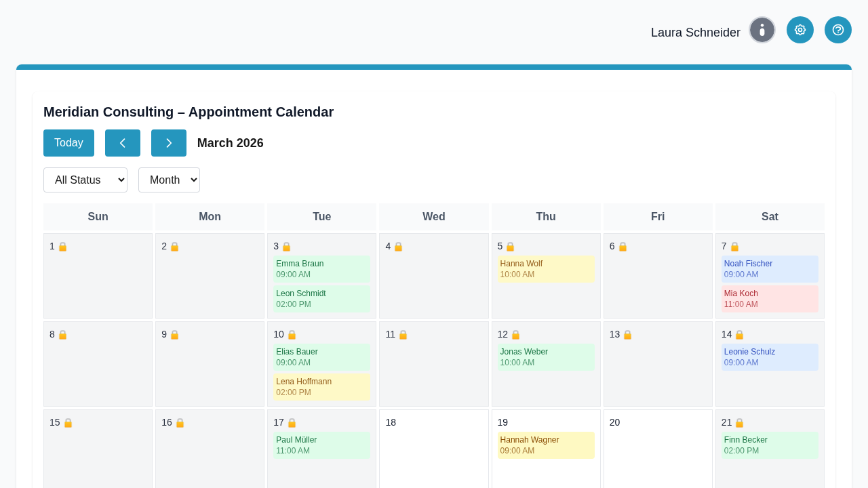The height and width of the screenshot is (488, 868).
Task: Click the lock icon on March 7
Action: (x=734, y=246)
